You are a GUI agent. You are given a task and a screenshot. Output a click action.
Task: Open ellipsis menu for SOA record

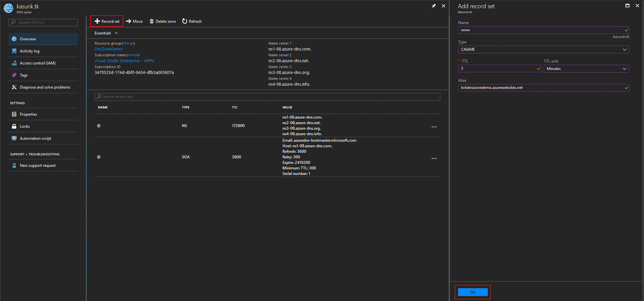[434, 159]
